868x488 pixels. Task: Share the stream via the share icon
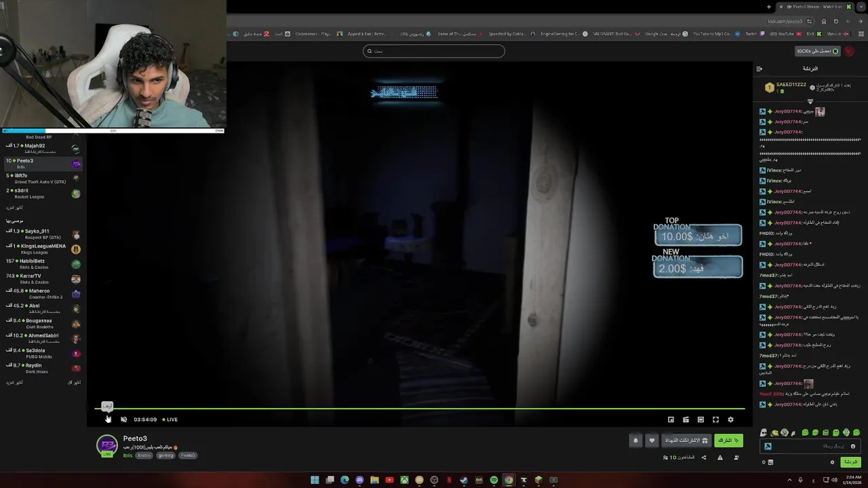(703, 457)
